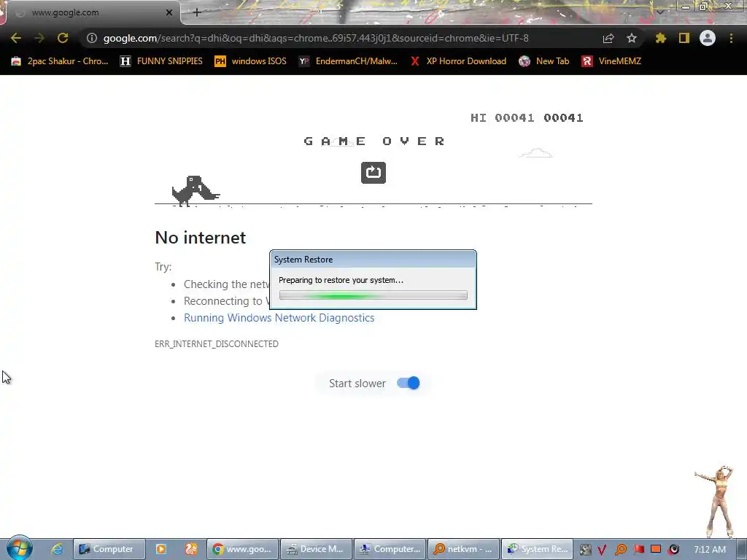Open the Chrome profile avatar

pos(708,38)
